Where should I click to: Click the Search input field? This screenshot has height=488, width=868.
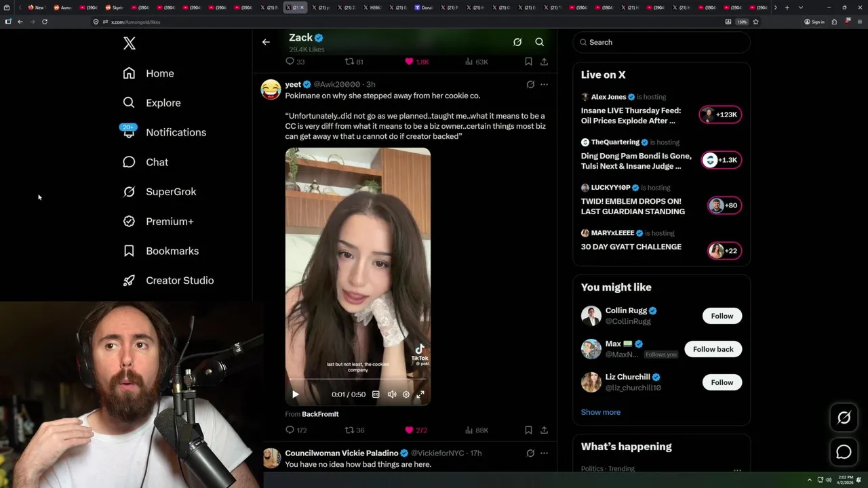(661, 42)
